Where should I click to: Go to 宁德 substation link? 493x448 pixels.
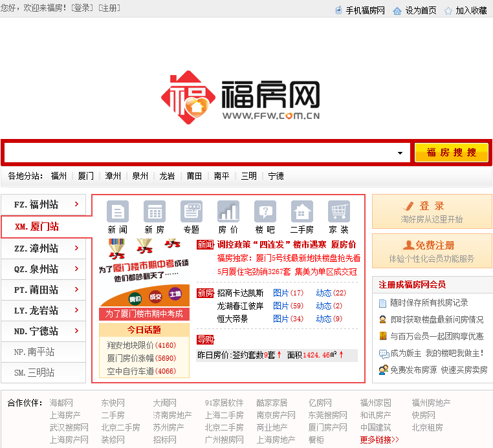tap(276, 176)
